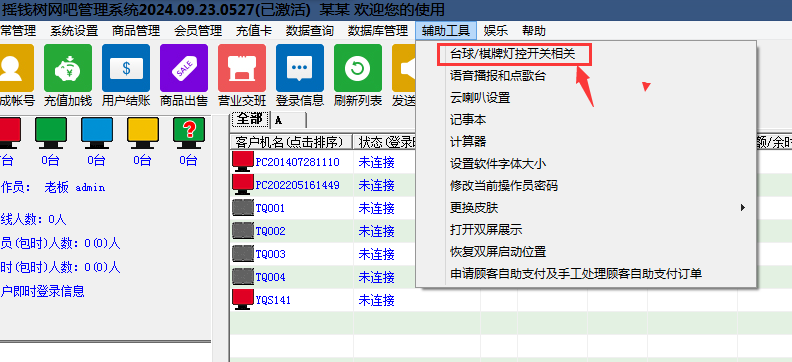Open the 会员管理 menu
This screenshot has width=792, height=362.
198,31
